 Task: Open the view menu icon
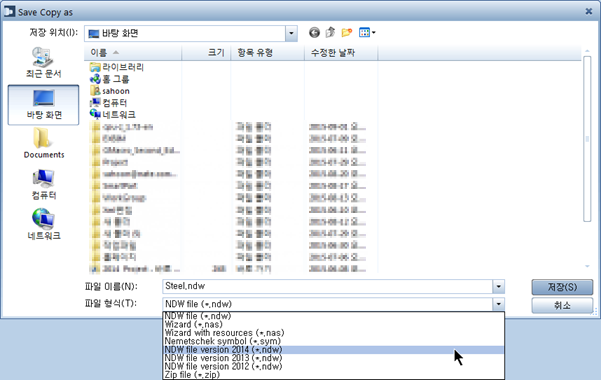point(367,33)
